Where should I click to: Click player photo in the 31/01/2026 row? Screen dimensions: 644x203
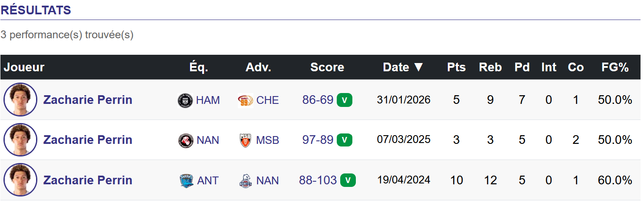[x=20, y=100]
